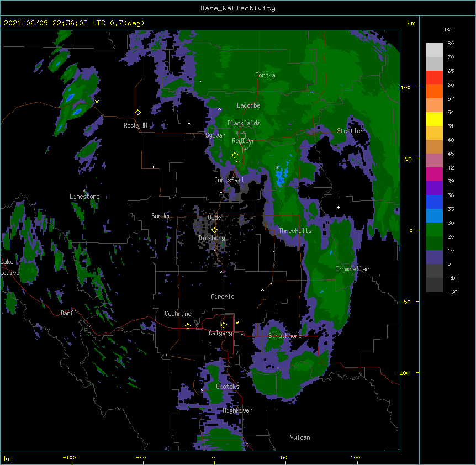Image resolution: width=476 pixels, height=465 pixels.
Task: Select the Didsbury label
Action: tap(211, 238)
